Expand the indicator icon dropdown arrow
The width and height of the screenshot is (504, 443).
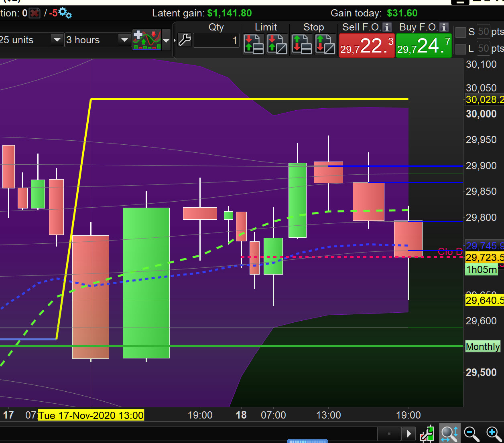(166, 40)
